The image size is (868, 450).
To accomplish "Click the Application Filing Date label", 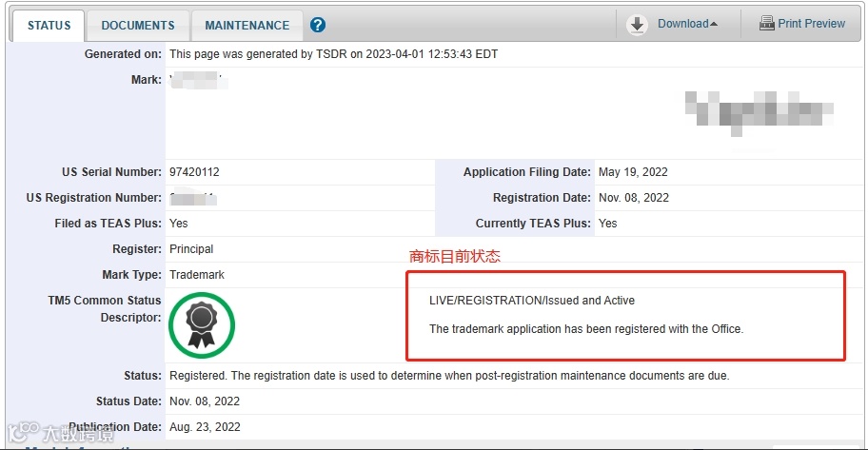I will click(x=527, y=172).
